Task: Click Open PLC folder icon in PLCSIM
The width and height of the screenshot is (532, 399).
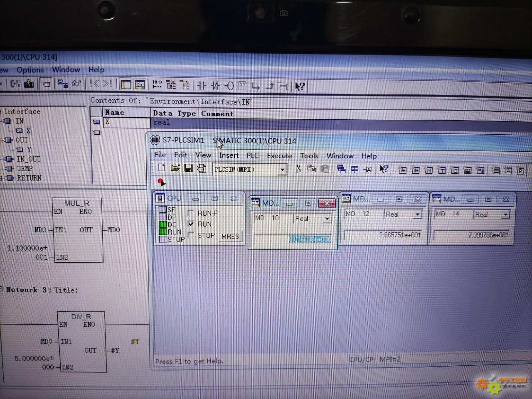Action: [175, 168]
